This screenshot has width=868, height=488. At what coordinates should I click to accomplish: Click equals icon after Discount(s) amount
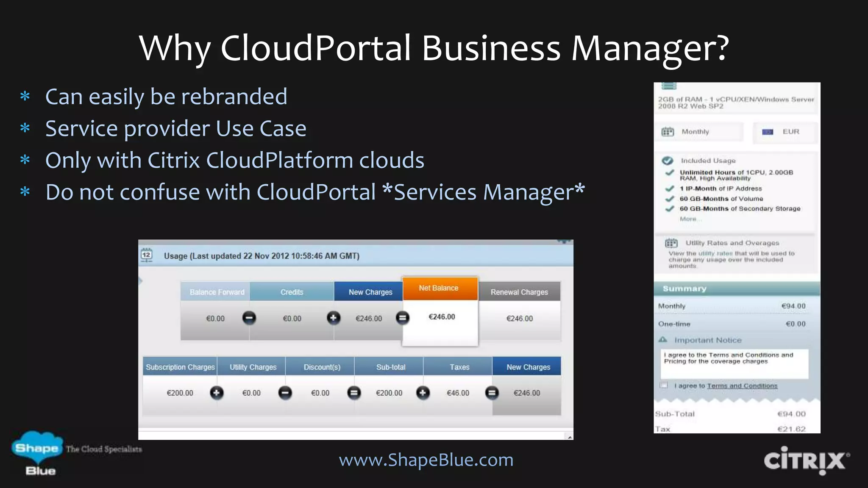(354, 393)
